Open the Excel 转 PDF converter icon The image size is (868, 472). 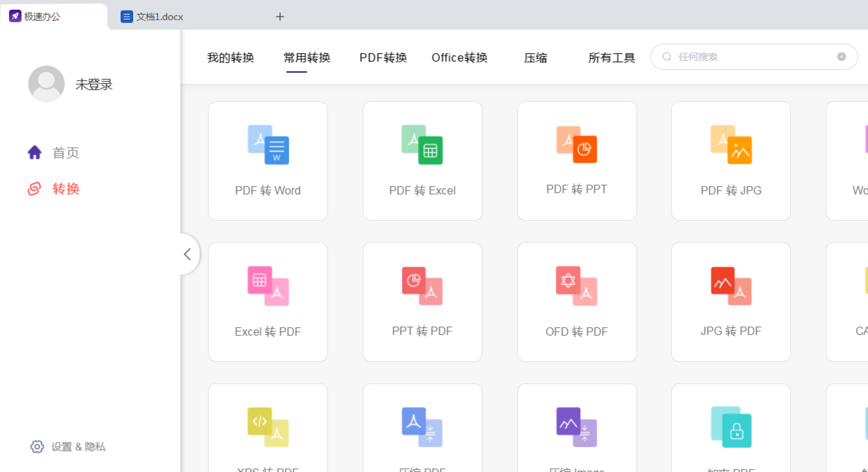tap(268, 286)
